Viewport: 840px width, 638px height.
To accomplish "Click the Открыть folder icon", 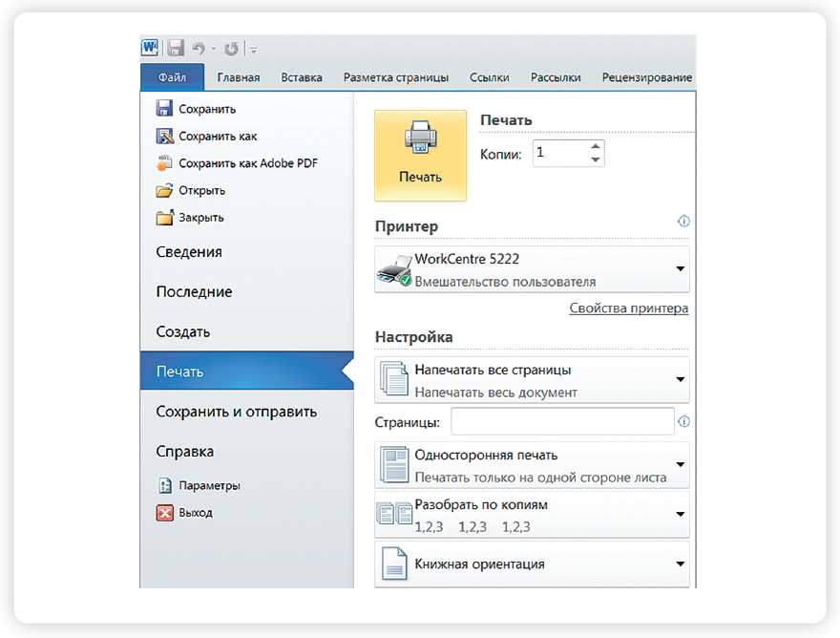I will [x=164, y=190].
